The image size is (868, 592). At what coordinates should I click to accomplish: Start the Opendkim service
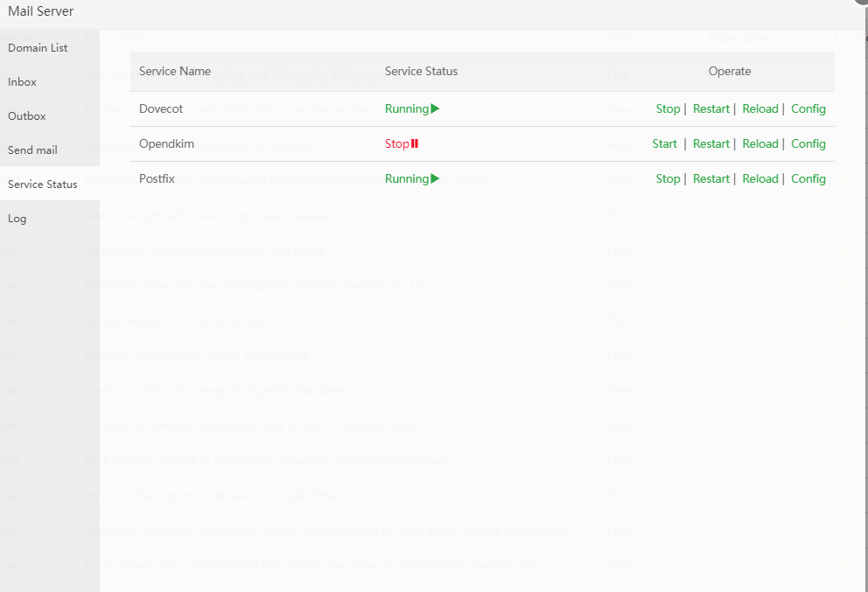[x=664, y=144]
